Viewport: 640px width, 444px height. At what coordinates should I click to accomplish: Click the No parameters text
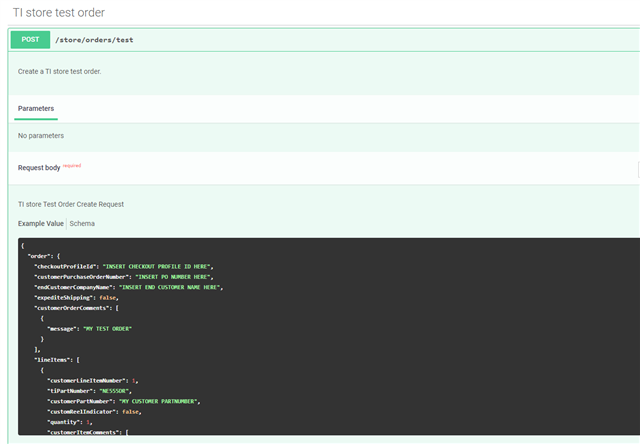pos(41,135)
